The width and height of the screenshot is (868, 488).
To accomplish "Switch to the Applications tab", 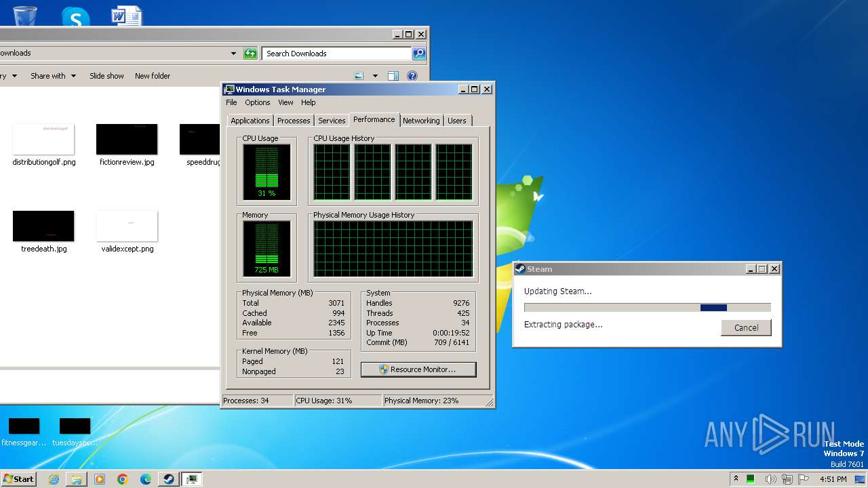I will pyautogui.click(x=250, y=121).
